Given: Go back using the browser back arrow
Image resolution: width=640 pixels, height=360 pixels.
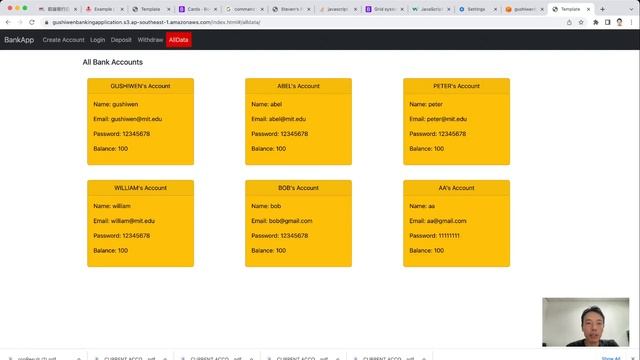Looking at the screenshot, I should click(x=8, y=22).
